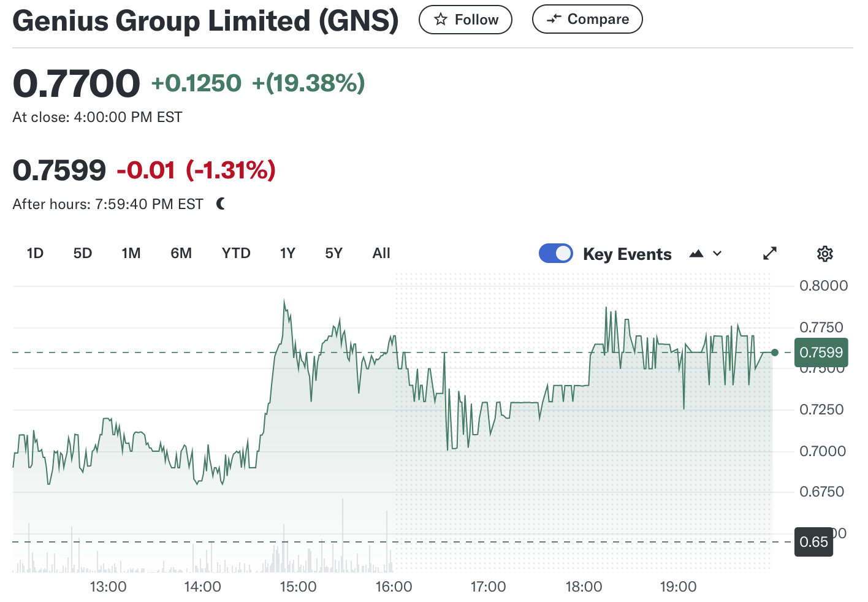The width and height of the screenshot is (868, 602).
Task: Click the 0.7700 closing price
Action: (x=76, y=83)
